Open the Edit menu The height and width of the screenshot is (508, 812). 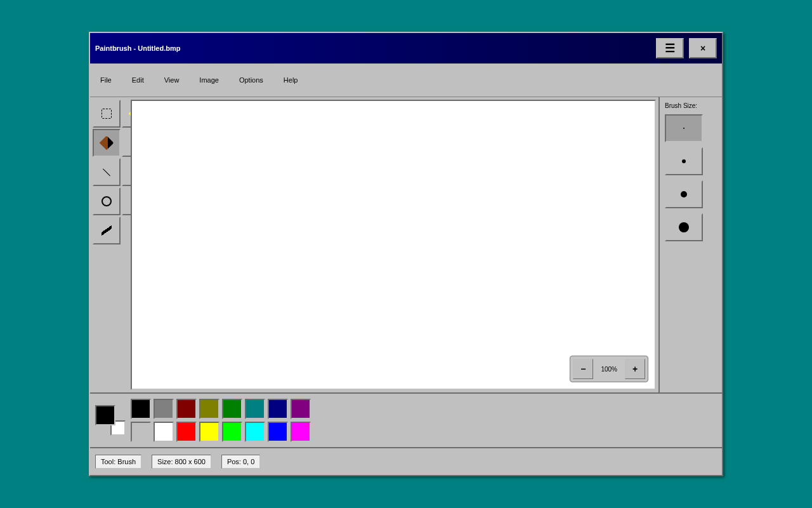(138, 80)
